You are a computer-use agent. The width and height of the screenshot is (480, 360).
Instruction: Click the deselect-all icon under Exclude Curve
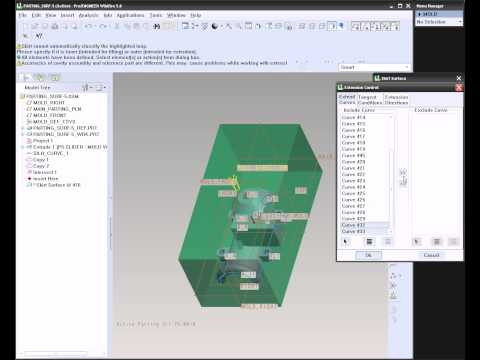(x=454, y=241)
